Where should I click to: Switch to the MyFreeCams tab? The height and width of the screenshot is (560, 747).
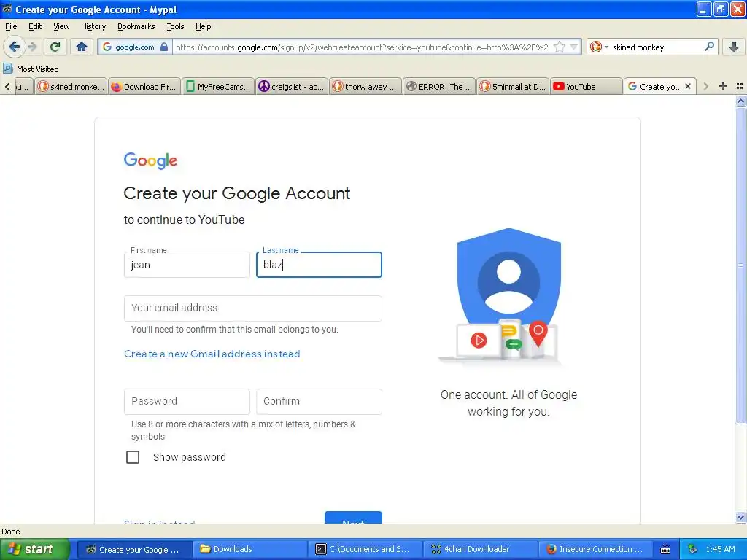point(218,86)
